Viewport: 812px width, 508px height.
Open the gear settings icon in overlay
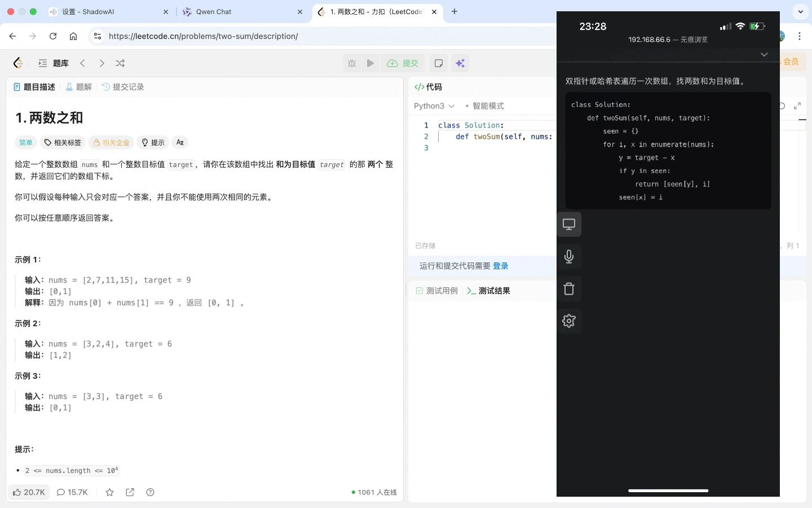569,321
